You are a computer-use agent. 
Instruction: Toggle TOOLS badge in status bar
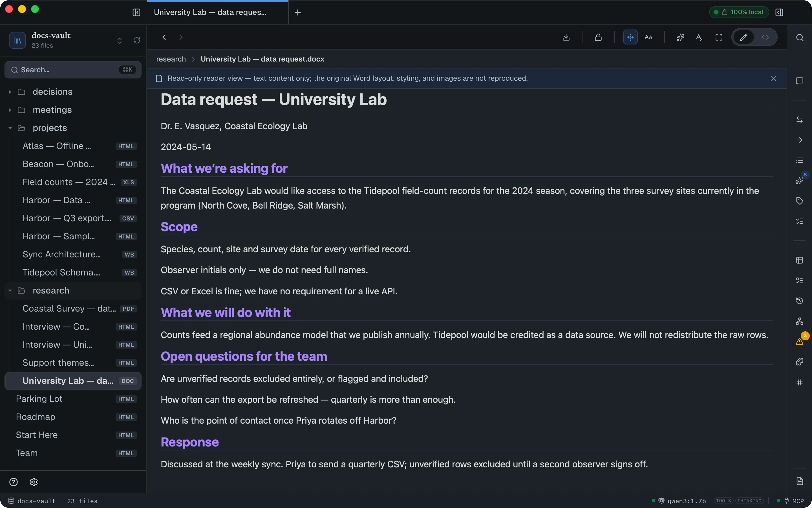[723, 501]
